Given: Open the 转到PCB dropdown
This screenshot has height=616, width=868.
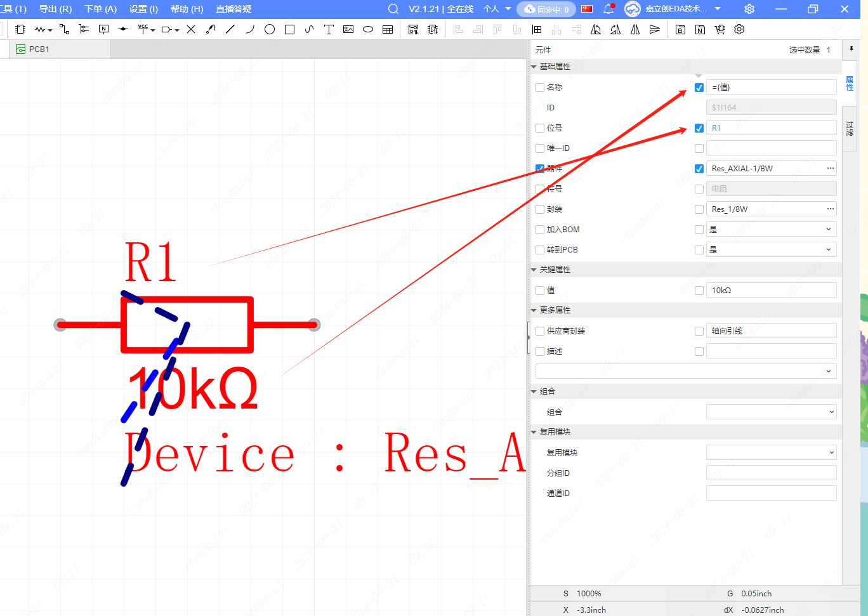Looking at the screenshot, I should click(x=771, y=250).
